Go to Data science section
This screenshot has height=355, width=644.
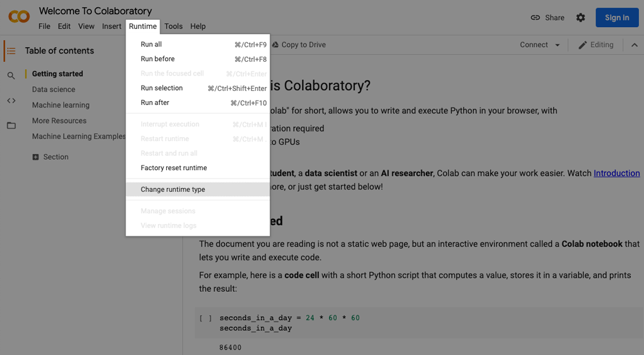54,90
